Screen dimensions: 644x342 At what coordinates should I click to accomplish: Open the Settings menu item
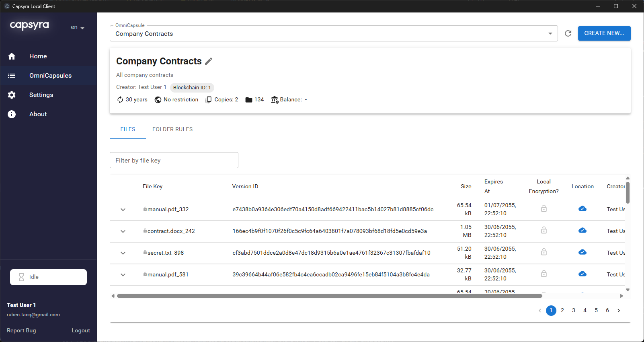pos(48,95)
